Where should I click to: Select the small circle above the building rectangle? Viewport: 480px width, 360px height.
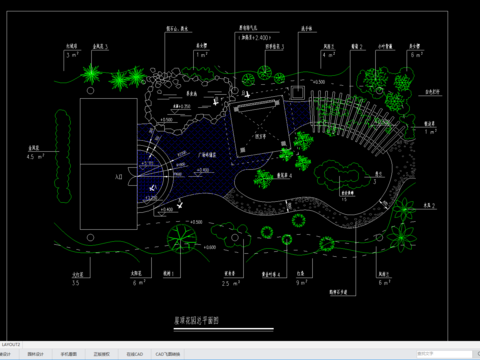(x=90, y=90)
